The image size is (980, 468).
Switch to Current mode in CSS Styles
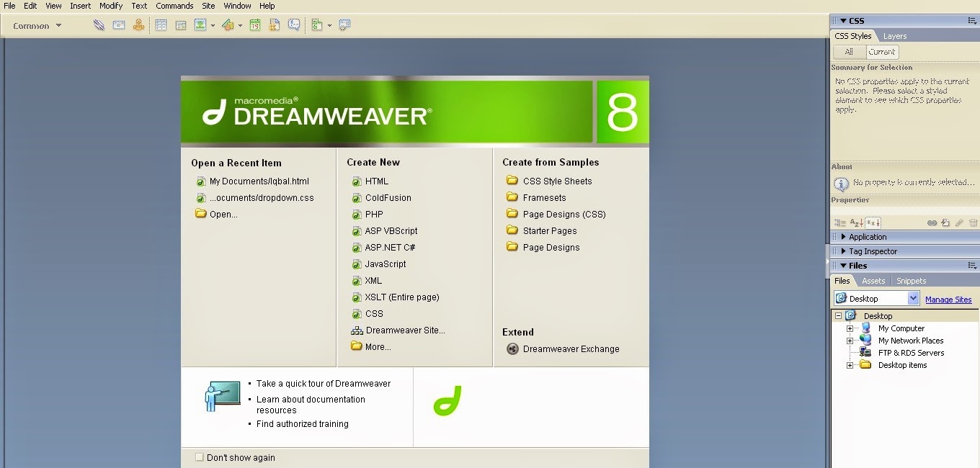tap(881, 51)
